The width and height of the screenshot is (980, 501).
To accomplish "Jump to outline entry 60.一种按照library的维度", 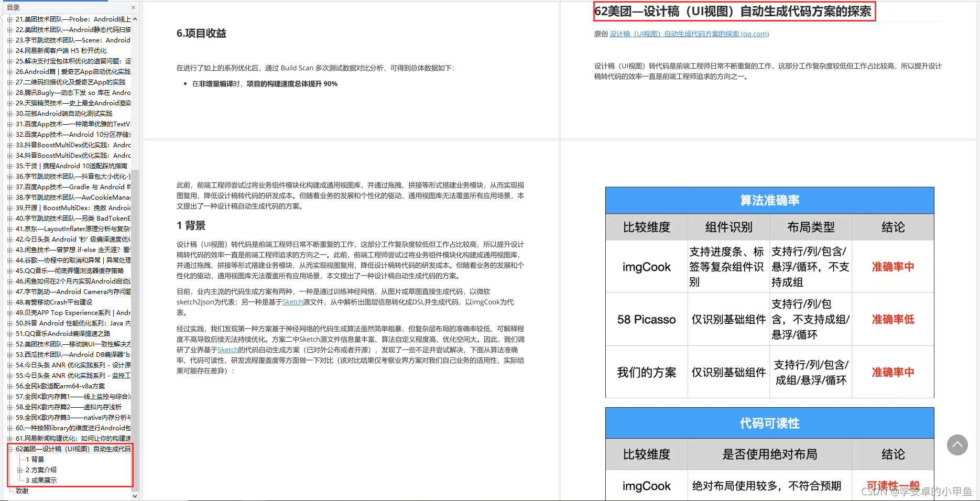I will pyautogui.click(x=73, y=428).
